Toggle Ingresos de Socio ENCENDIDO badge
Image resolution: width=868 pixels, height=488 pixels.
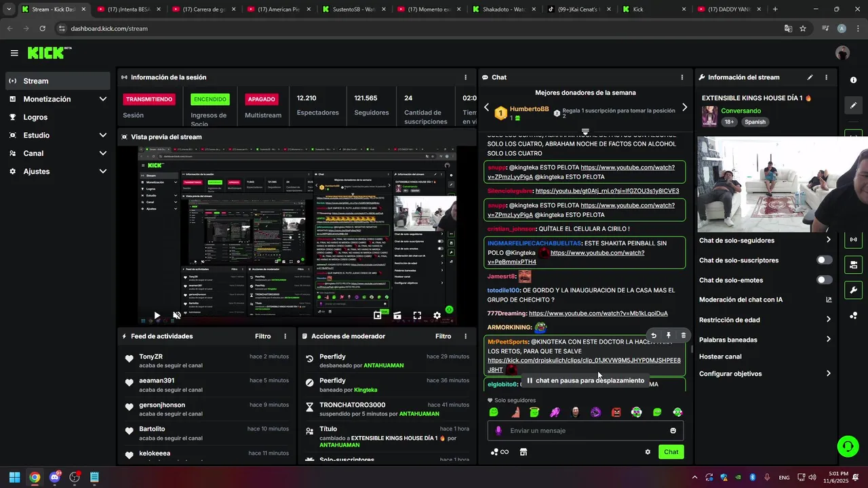tap(210, 99)
